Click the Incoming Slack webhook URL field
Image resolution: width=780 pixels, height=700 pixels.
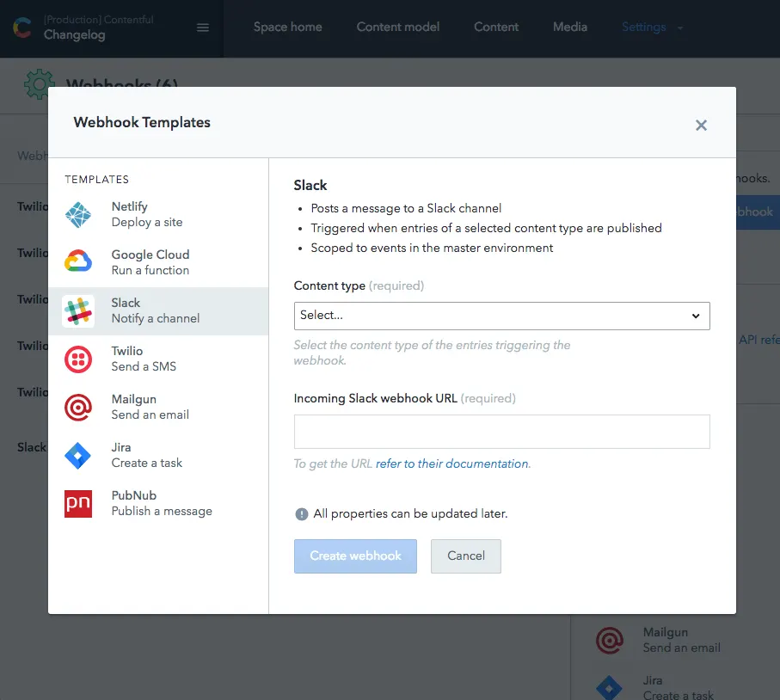click(501, 432)
